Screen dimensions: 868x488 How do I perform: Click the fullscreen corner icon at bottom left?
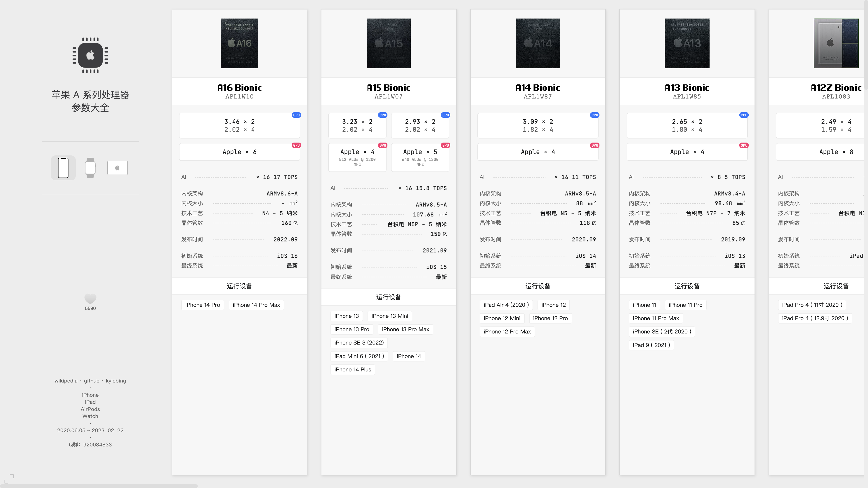pos(9,479)
